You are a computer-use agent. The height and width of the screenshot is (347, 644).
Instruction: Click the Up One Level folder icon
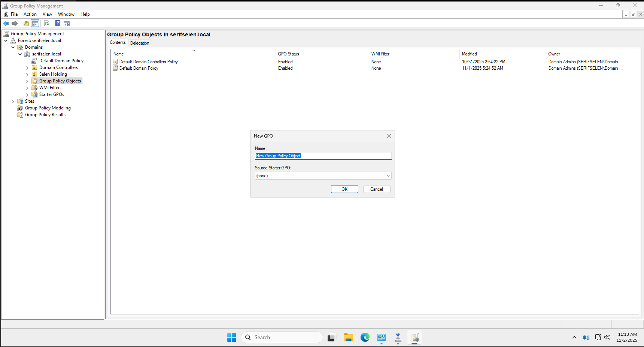[26, 24]
